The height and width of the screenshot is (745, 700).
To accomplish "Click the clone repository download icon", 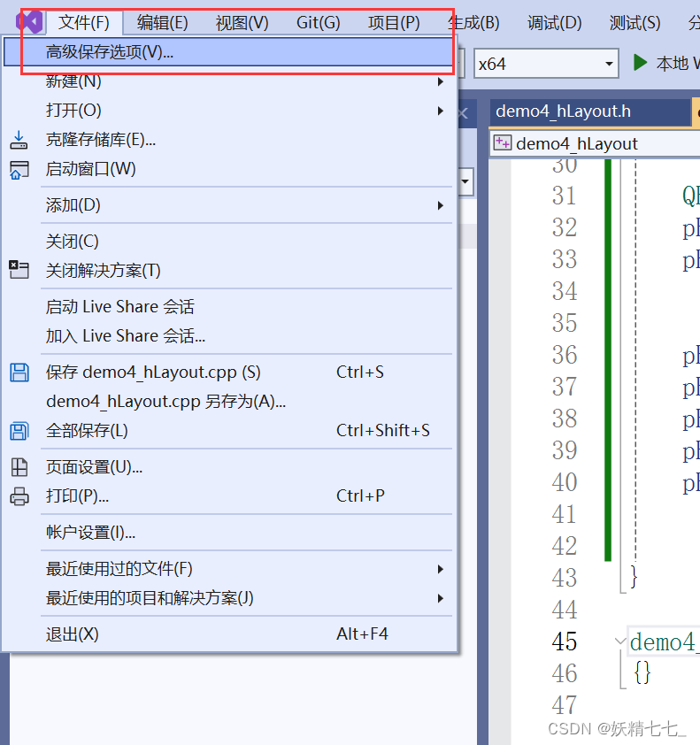I will tap(19, 140).
